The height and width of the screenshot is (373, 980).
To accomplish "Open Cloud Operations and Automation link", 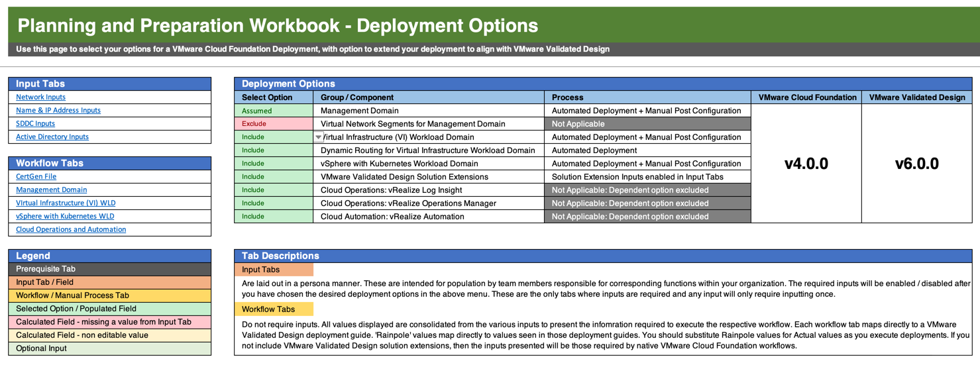I will pos(71,230).
